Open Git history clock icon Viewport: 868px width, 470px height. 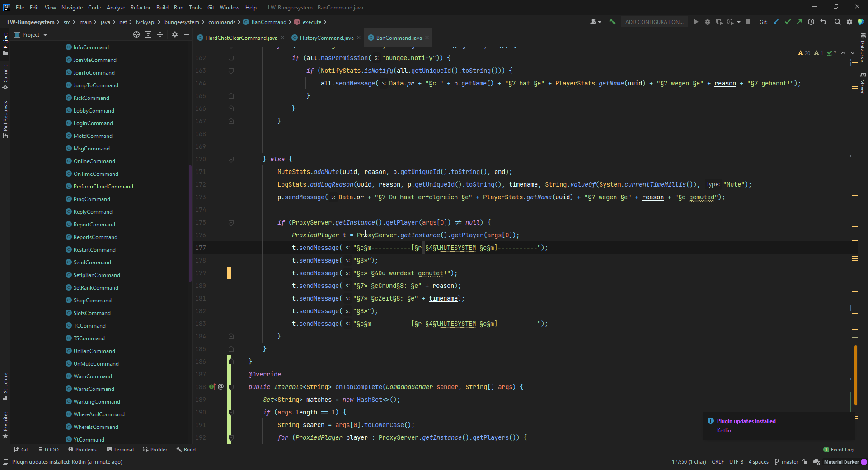click(811, 22)
